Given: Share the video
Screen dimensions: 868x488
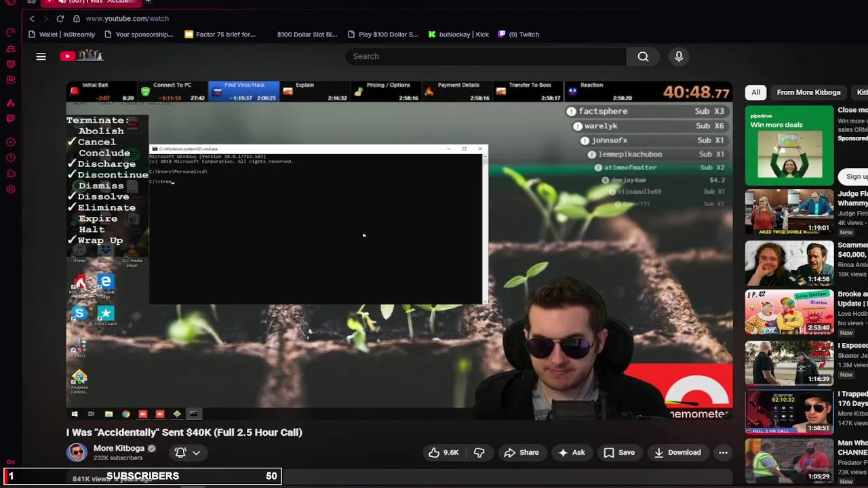Looking at the screenshot, I should pyautogui.click(x=521, y=452).
